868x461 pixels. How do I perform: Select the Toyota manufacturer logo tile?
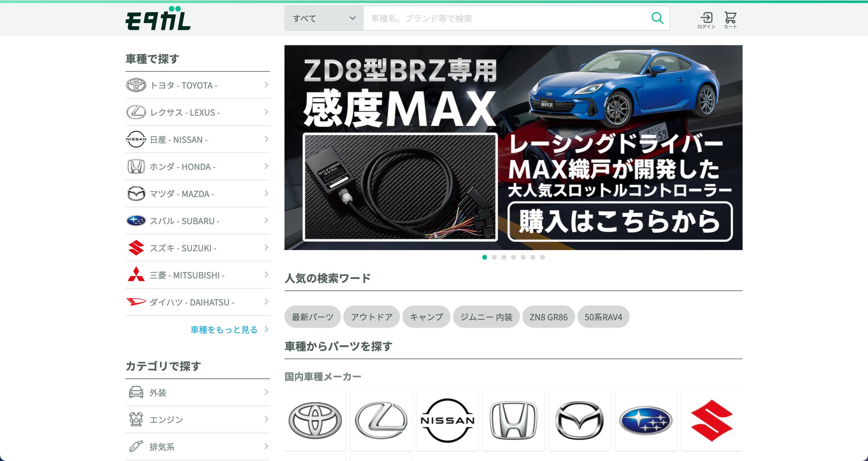pos(315,420)
